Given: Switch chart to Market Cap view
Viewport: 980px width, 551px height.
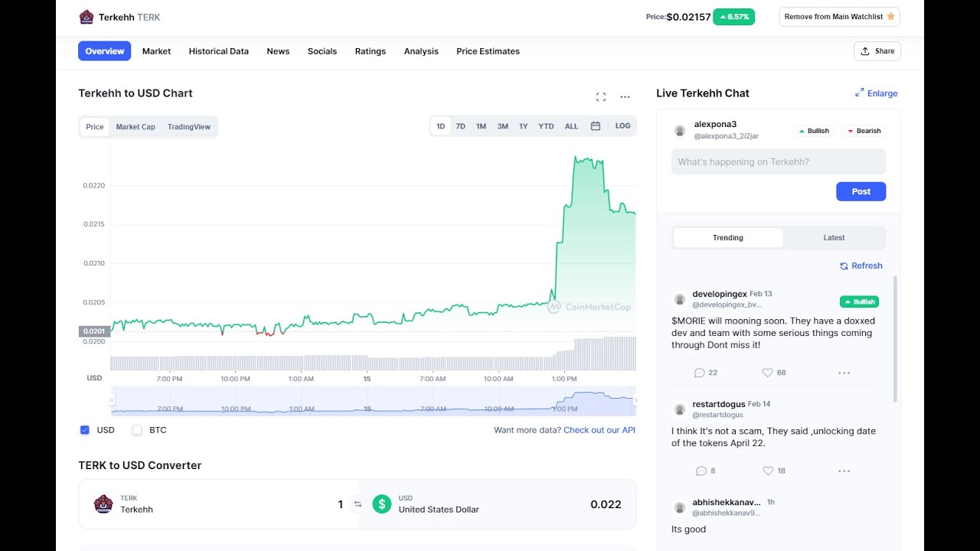Looking at the screenshot, I should (x=136, y=127).
